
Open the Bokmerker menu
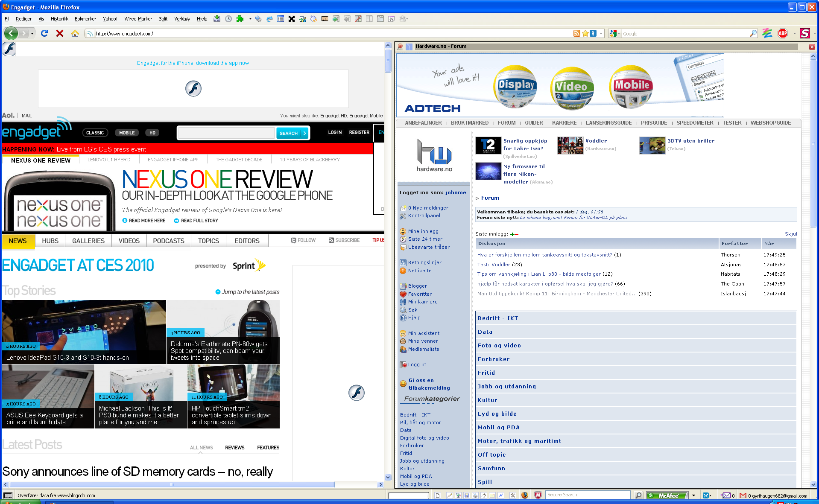coord(85,19)
